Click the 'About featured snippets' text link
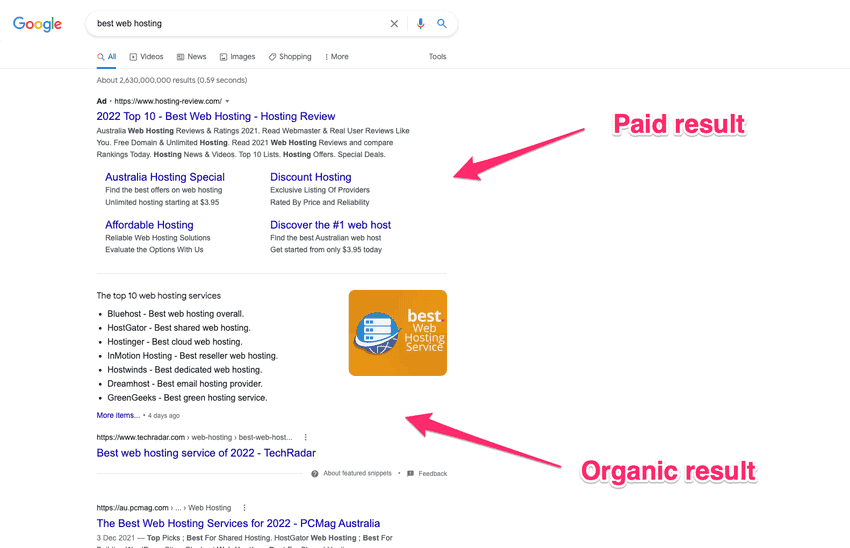 357,473
